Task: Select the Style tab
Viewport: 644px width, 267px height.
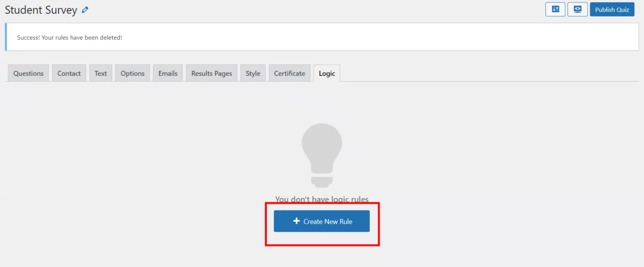Action: [x=253, y=73]
